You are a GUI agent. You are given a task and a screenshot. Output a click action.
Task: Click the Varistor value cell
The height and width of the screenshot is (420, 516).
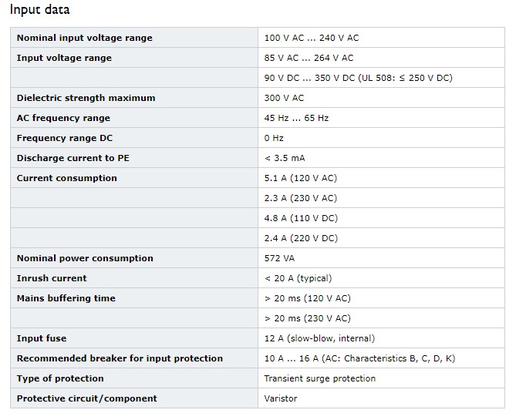pyautogui.click(x=381, y=398)
